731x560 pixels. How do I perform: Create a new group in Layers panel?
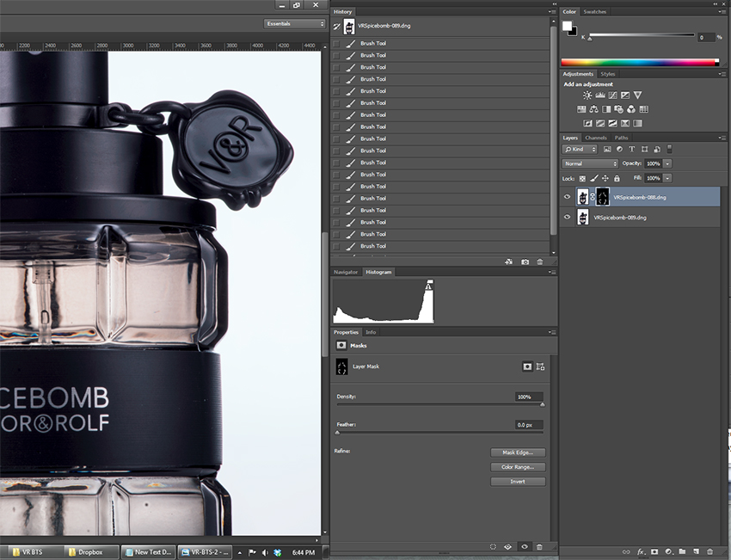(682, 551)
